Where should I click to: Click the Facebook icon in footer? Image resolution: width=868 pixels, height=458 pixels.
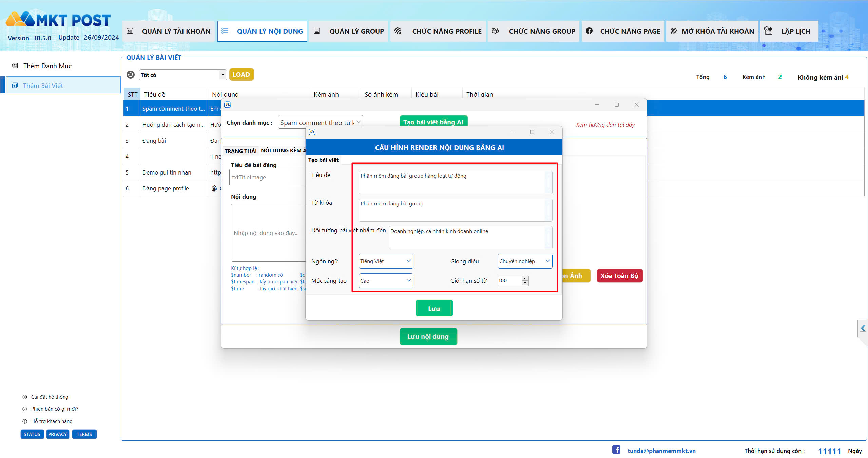coord(616,450)
